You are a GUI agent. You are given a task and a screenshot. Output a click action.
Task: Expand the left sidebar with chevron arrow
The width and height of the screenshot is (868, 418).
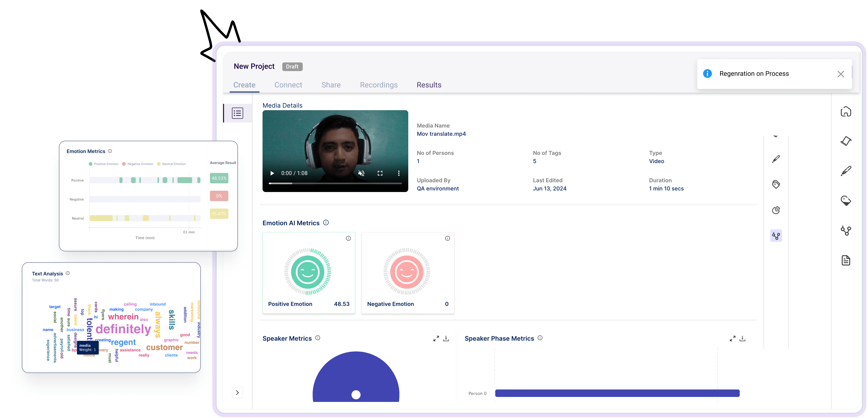pyautogui.click(x=237, y=392)
